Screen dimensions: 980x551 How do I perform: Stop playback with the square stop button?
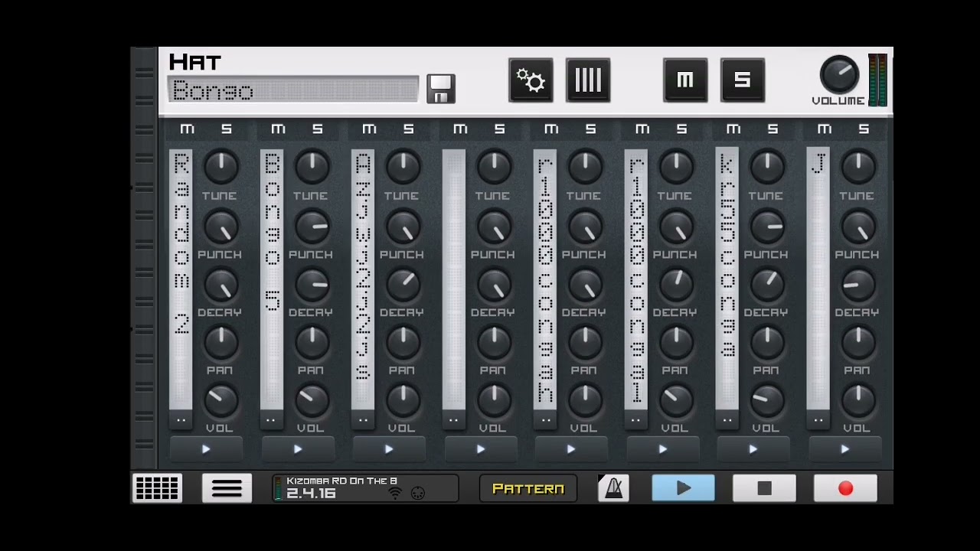tap(764, 488)
